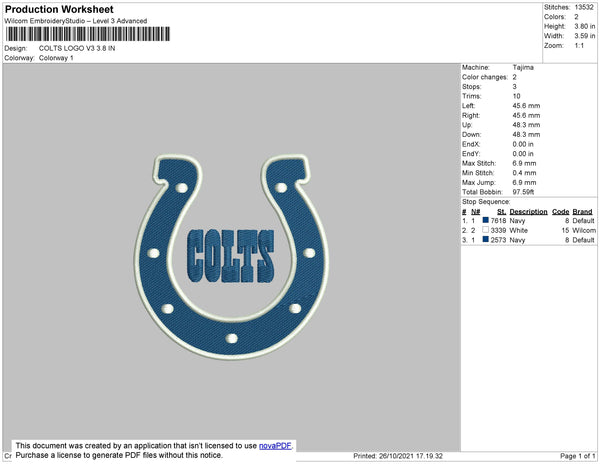This screenshot has height=464, width=600.
Task: Click the embroidered 'COLTS' lettering in the design
Action: coord(231,256)
